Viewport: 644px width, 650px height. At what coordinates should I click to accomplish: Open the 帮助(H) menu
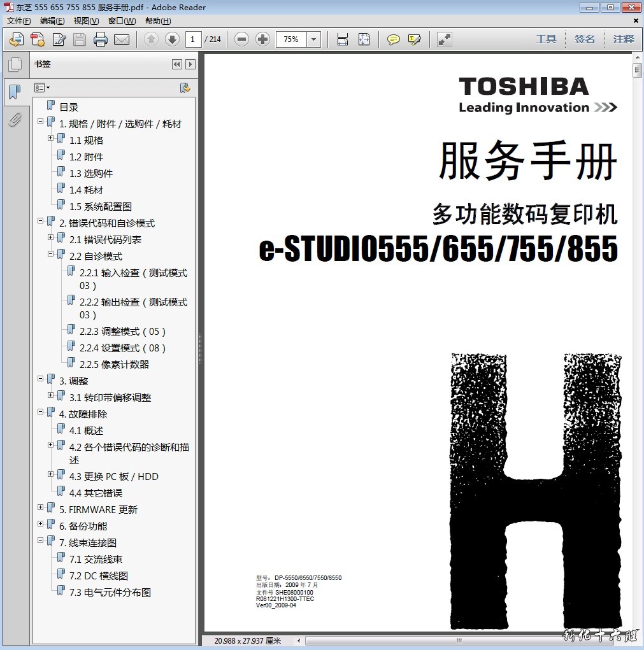pos(157,21)
